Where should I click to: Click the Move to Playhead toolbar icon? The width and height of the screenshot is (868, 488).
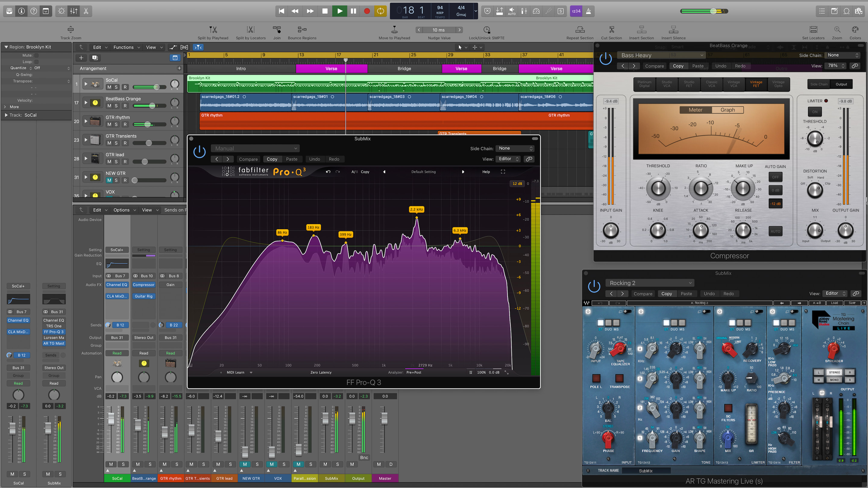pyautogui.click(x=394, y=33)
